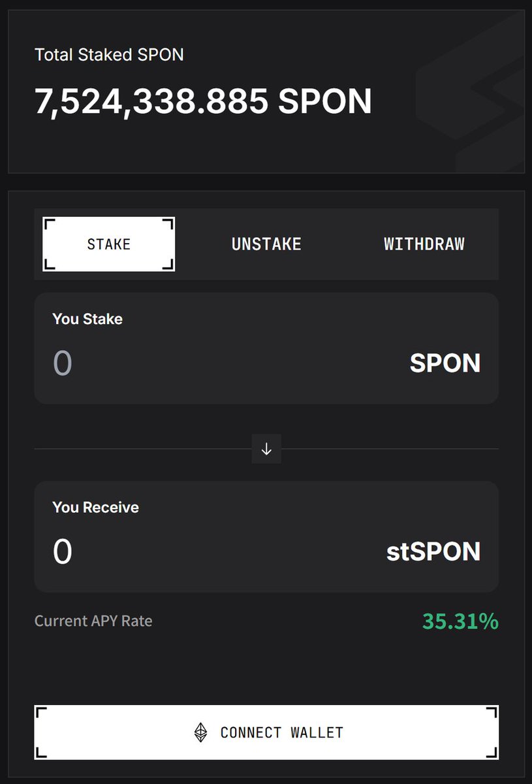This screenshot has width=532, height=784.
Task: Click the 35.31% APY value
Action: pos(460,621)
